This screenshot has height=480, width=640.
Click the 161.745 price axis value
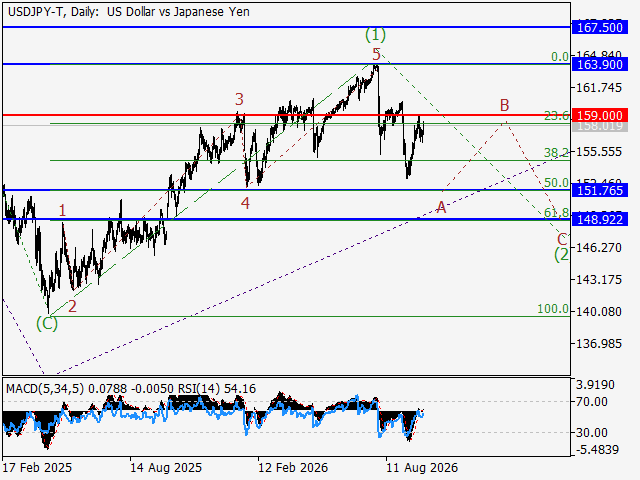599,88
